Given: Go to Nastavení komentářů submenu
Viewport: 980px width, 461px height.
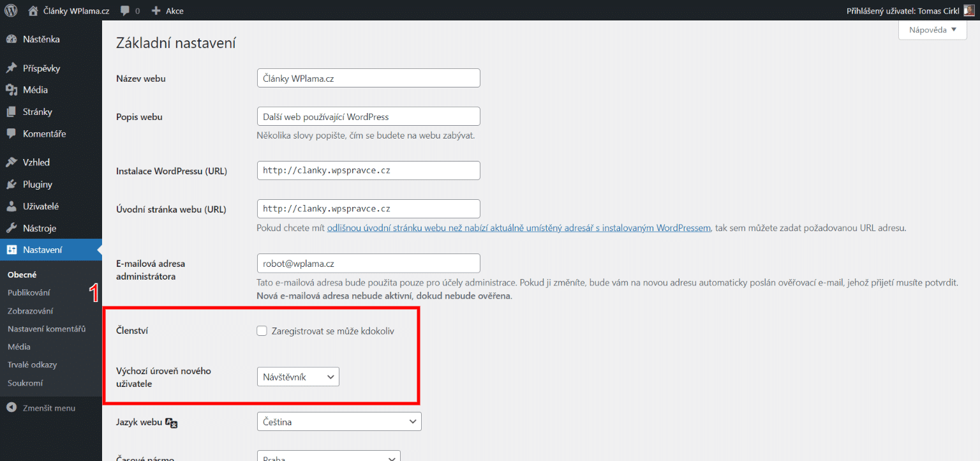Looking at the screenshot, I should [x=47, y=329].
